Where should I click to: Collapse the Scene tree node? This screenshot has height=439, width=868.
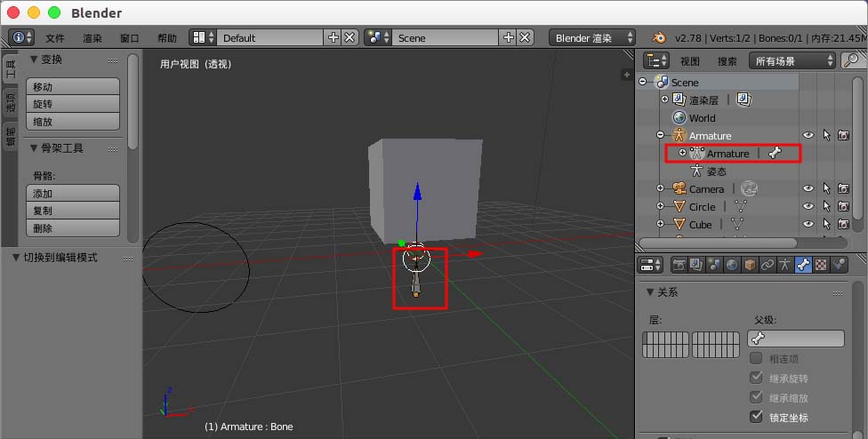click(643, 82)
